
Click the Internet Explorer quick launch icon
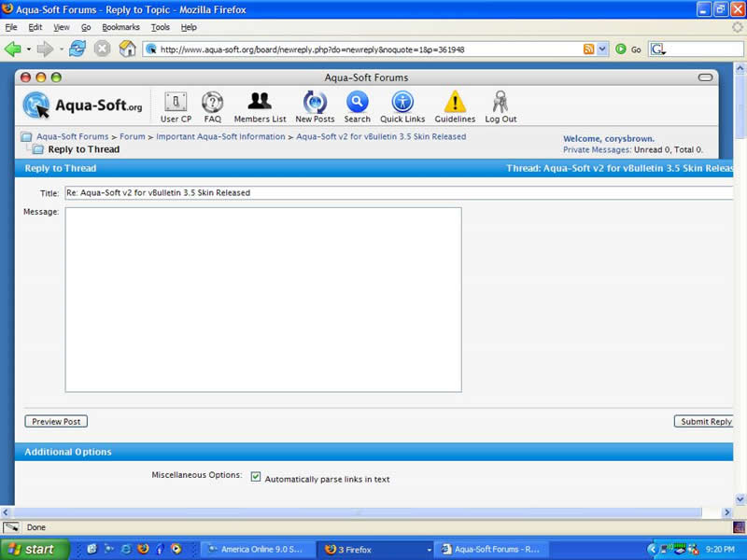(x=126, y=549)
